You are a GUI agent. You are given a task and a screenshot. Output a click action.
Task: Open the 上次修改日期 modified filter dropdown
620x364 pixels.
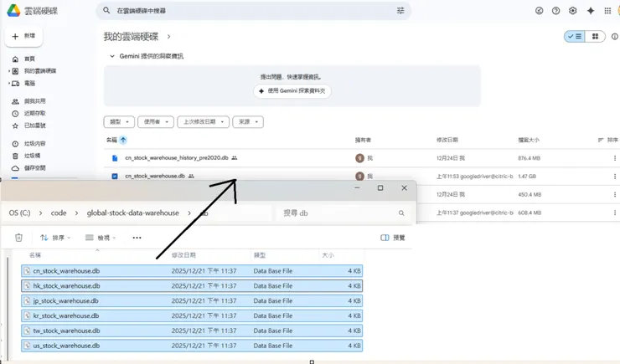tap(204, 121)
